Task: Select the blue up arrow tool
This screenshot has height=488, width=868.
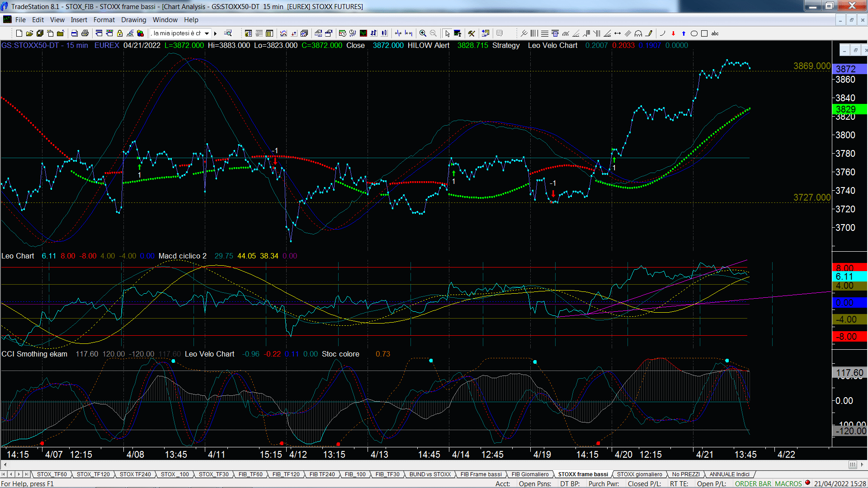Action: tap(684, 33)
